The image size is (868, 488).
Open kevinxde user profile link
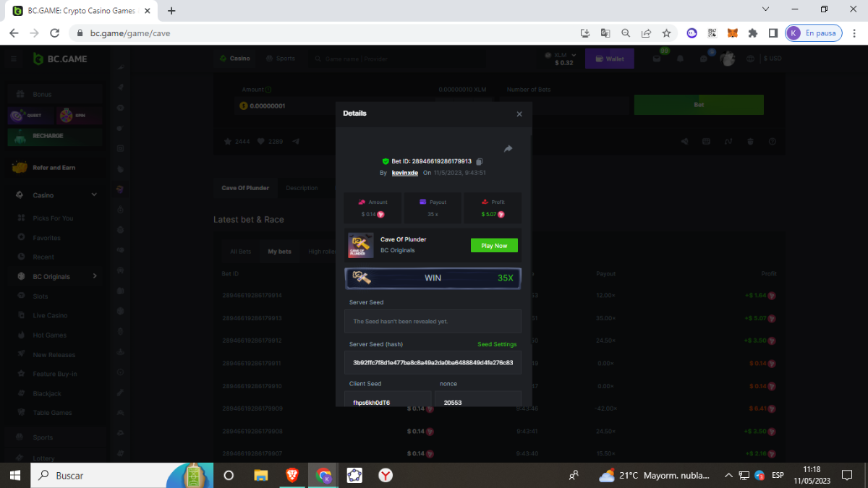[404, 173]
